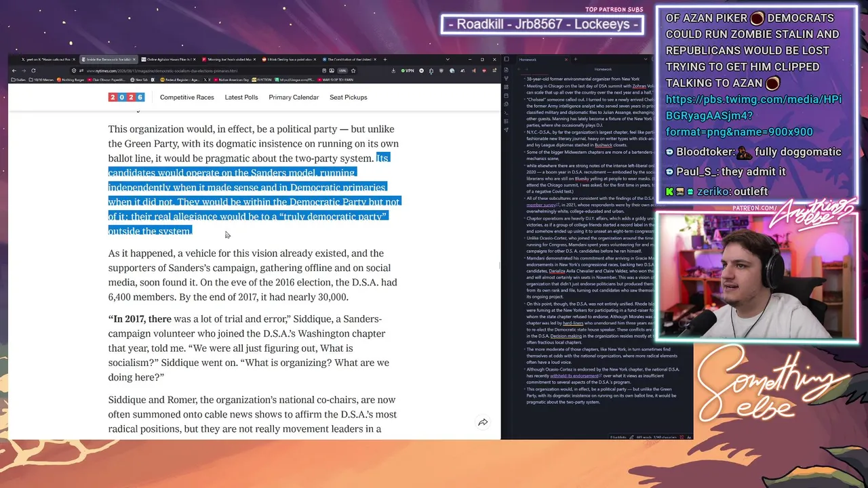Switch to the 'Online Agitator Hasan Piker' tab
Viewport: 868px width, 488px height.
[x=170, y=60]
